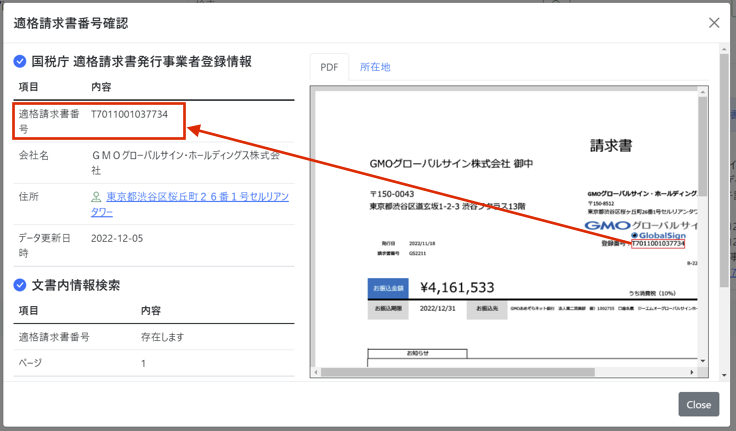This screenshot has width=736, height=431.
Task: Click the PDF vertical scrollbar thumb
Action: tap(702, 146)
